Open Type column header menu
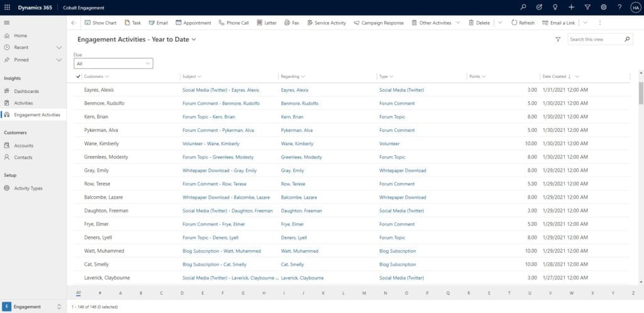 (387, 76)
